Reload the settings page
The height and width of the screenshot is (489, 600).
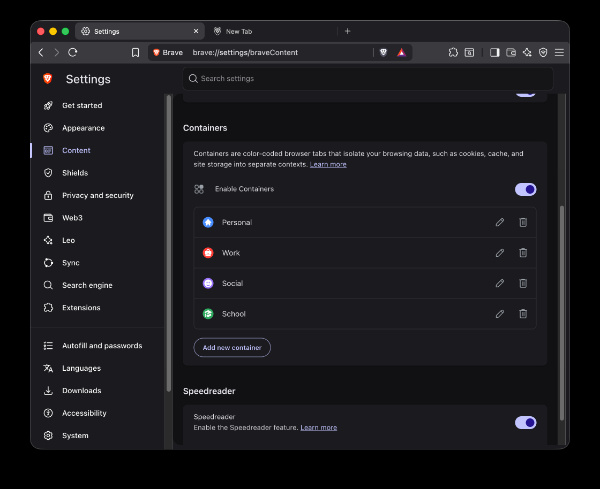coord(73,52)
